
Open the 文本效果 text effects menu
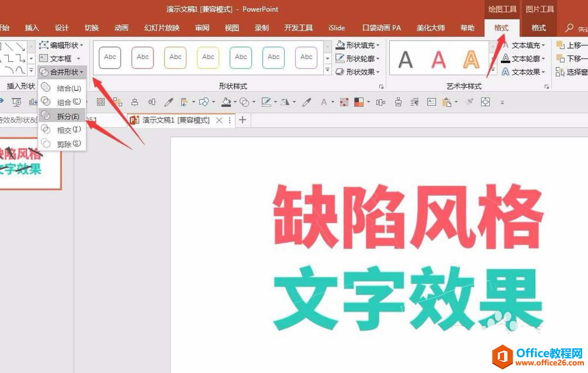(x=524, y=72)
